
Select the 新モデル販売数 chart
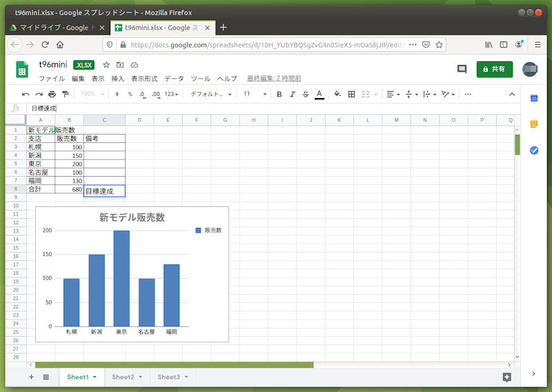132,274
